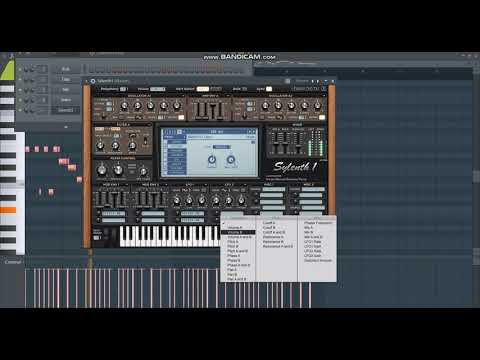Screen dimensions: 480x360
Task: Click Mixer Main Volume fader
Action: click(x=298, y=143)
